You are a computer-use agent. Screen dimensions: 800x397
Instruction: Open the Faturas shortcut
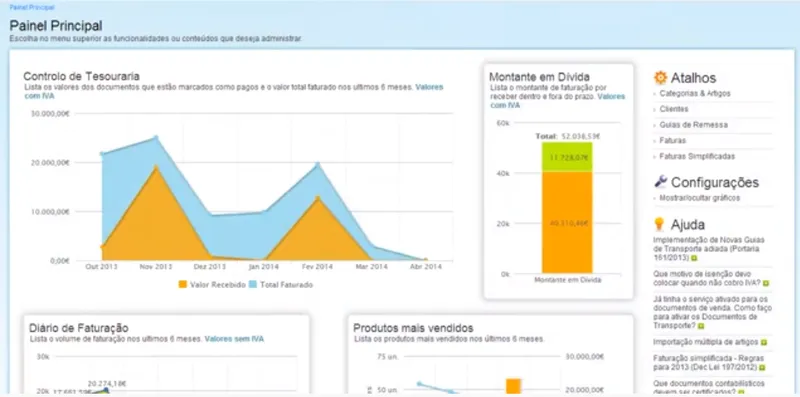(672, 140)
